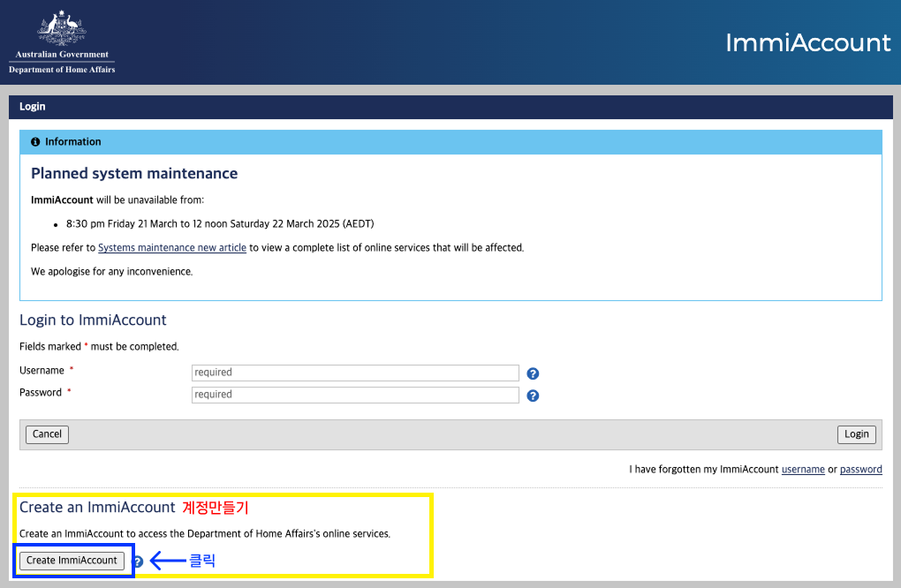Click 'Fields marked * must be completed' text
This screenshot has height=588, width=901.
(x=99, y=346)
